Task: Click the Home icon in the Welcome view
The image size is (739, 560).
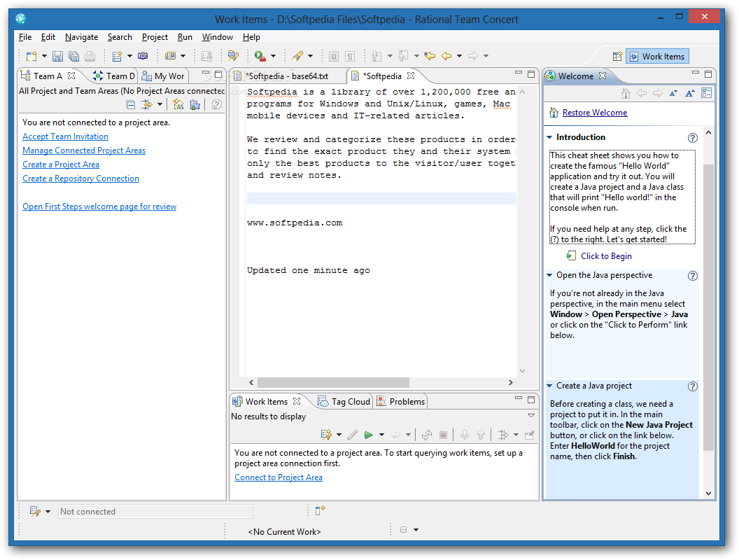Action: pyautogui.click(x=626, y=93)
